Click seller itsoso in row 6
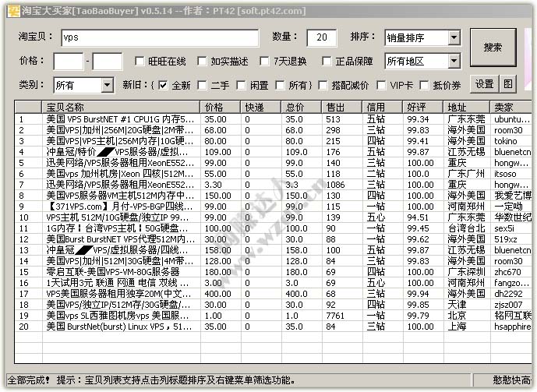The width and height of the screenshot is (537, 392). [505, 174]
